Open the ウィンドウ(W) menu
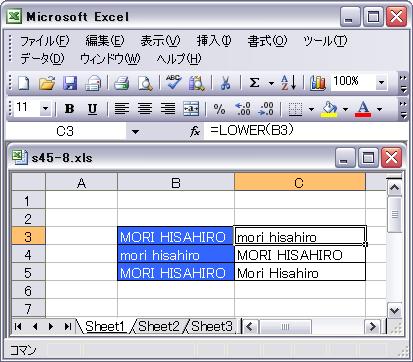413x362 pixels. click(x=110, y=59)
